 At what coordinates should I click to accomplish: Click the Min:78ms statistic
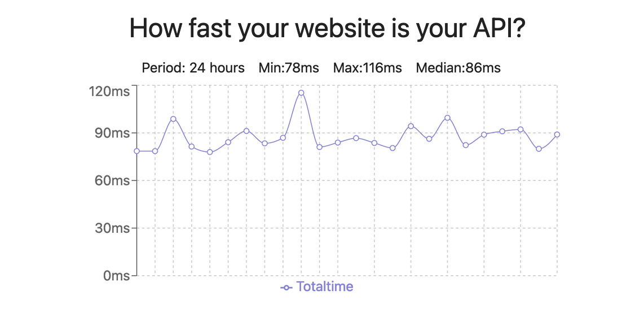289,68
